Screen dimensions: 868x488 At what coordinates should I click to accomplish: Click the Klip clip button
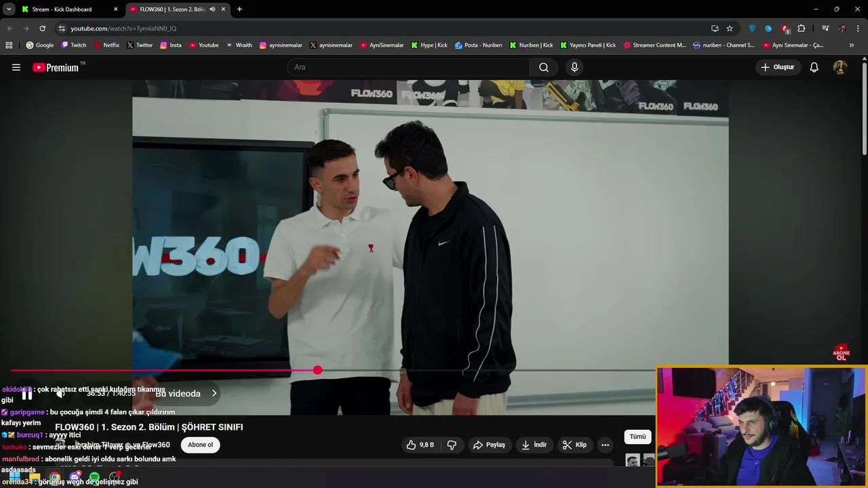(x=574, y=445)
